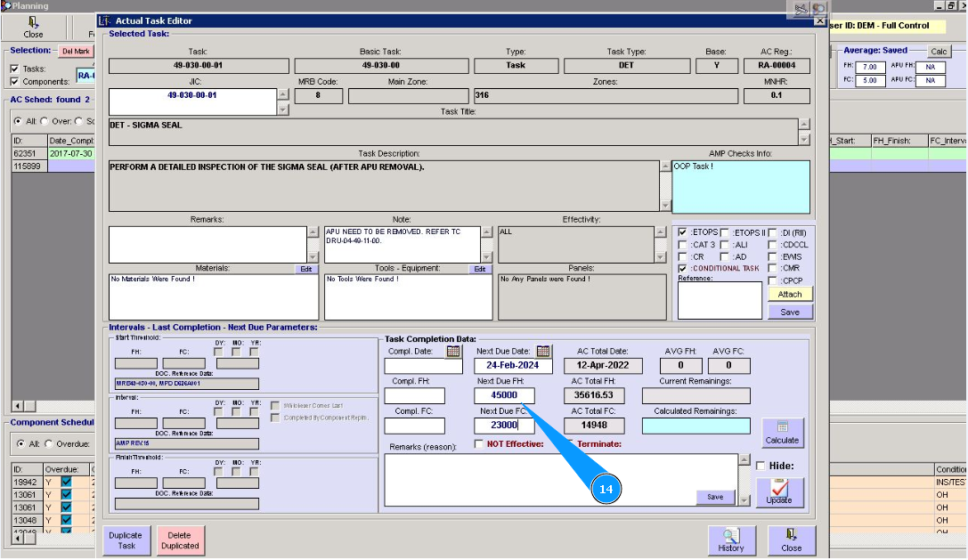Close the Actual Task Editor via bottom Close button
The image size is (968, 560).
pyautogui.click(x=792, y=540)
